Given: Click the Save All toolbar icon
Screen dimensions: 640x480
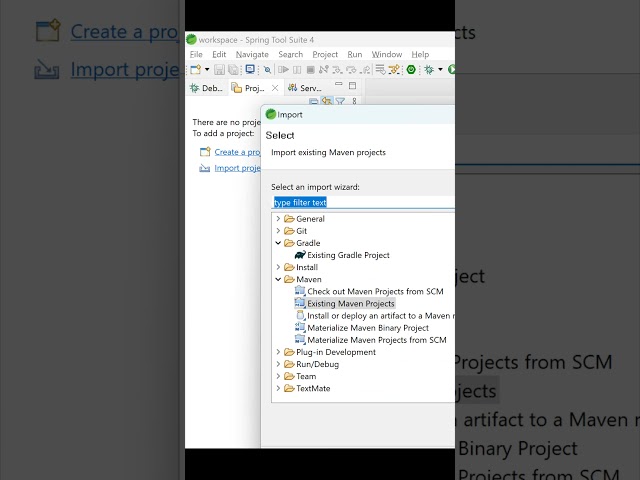Looking at the screenshot, I should [x=233, y=69].
